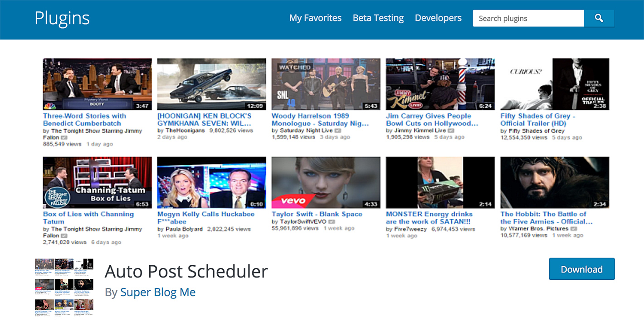This screenshot has height=332, width=644.
Task: Click Saturday Night Live channel name
Action: (306, 130)
